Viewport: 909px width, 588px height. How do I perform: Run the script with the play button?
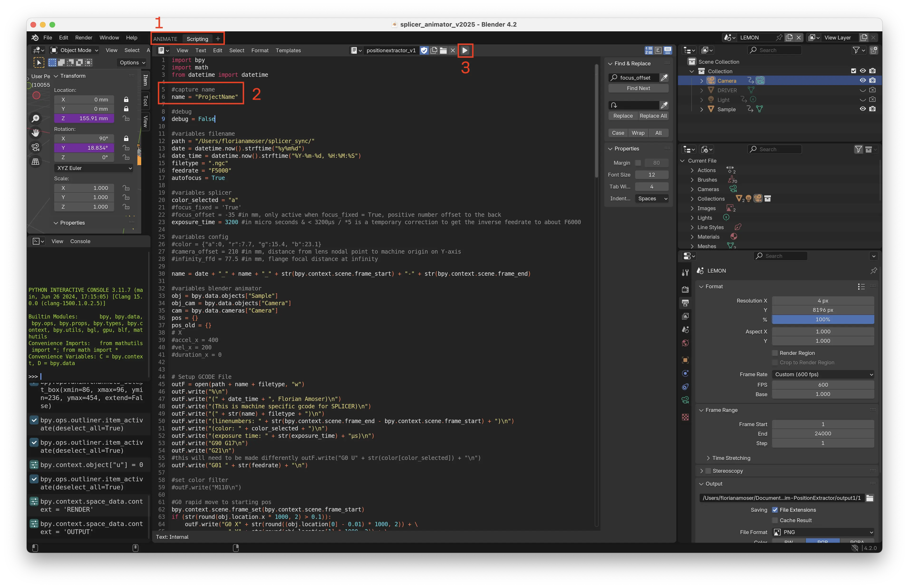point(465,50)
